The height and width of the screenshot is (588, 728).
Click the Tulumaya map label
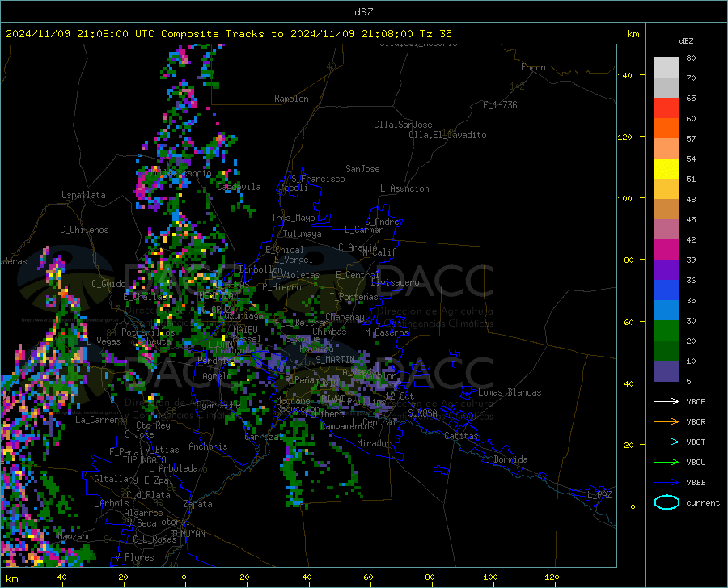coord(303,234)
